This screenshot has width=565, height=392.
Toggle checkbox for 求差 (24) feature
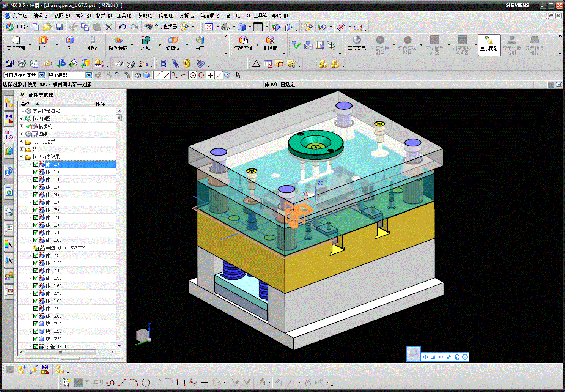point(36,346)
